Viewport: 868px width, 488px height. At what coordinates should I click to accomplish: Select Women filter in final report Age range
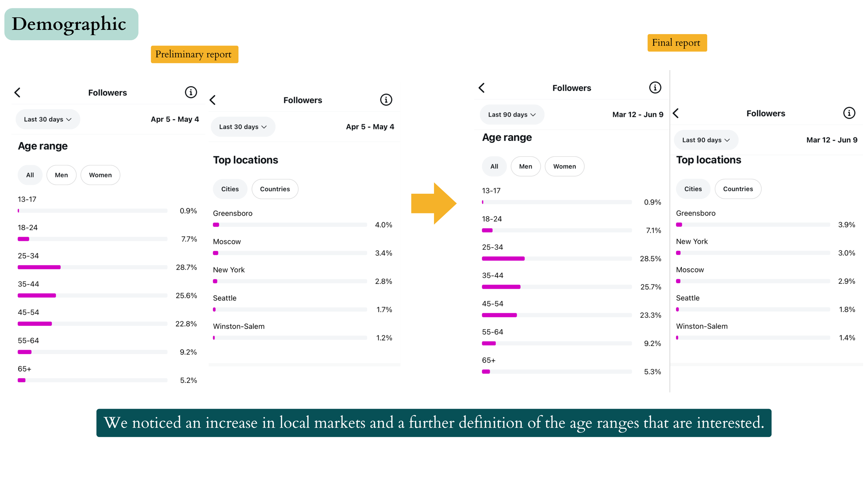(564, 166)
